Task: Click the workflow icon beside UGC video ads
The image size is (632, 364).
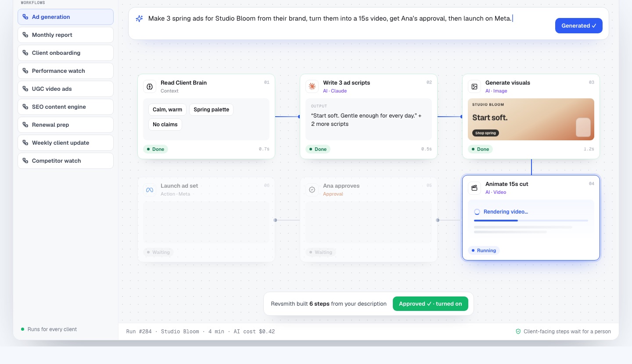Action: coord(25,89)
